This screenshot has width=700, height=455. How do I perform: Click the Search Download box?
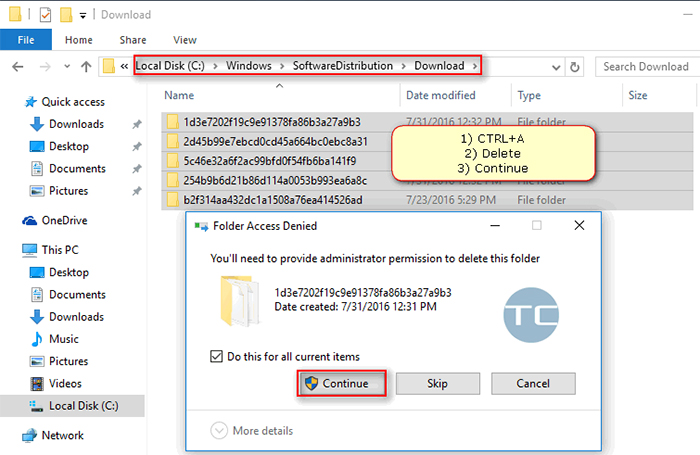click(x=647, y=67)
